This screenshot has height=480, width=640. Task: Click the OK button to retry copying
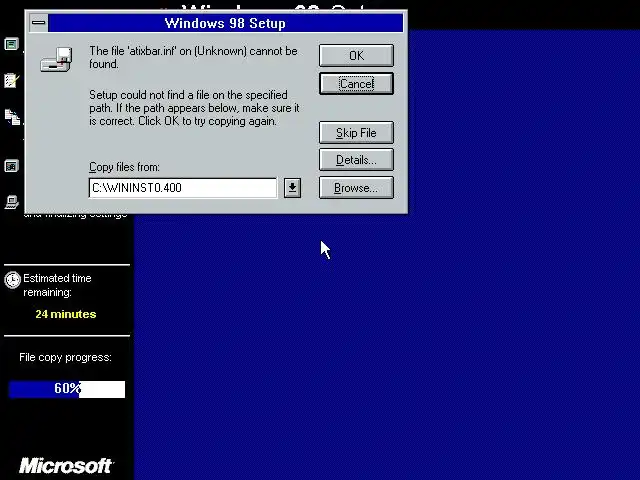356,56
